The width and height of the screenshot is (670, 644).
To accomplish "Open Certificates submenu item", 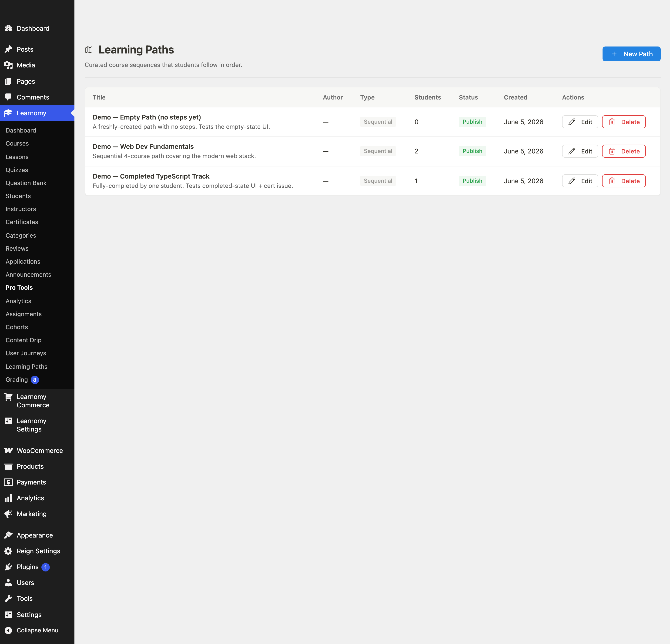I will click(22, 222).
